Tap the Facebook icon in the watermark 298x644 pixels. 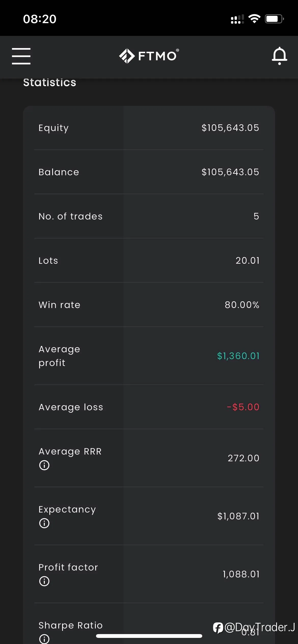point(218,628)
